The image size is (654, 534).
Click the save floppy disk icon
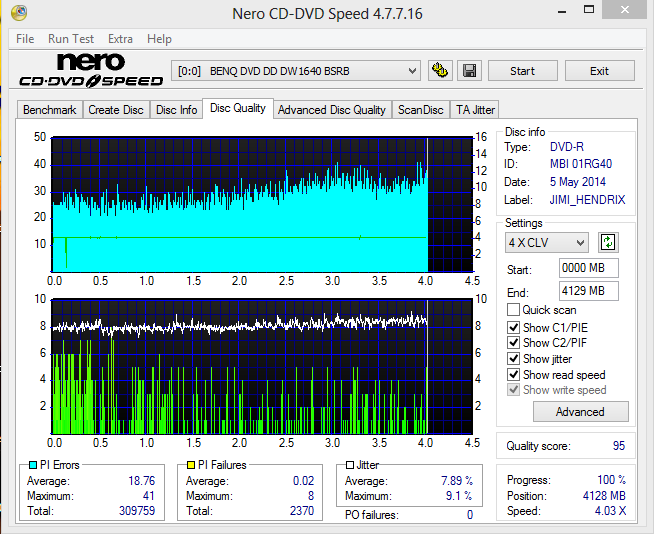[470, 71]
